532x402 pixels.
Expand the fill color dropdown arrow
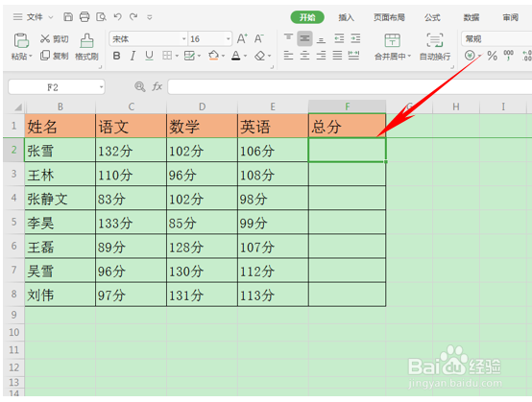223,56
